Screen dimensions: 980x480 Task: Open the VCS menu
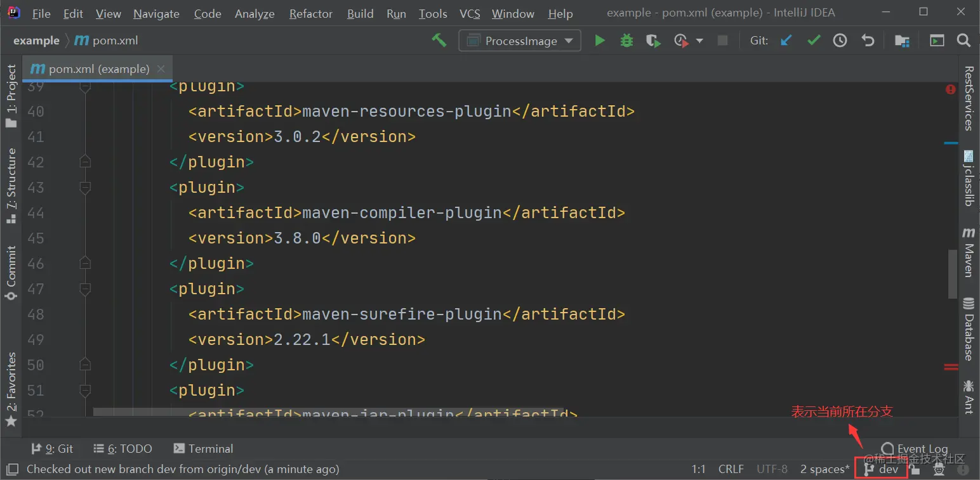(470, 13)
